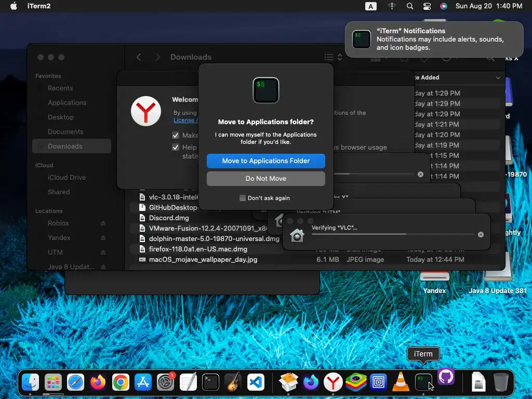Screen dimensions: 532x399
Task: Click the iTerm icon in the Dock
Action: tap(423, 382)
